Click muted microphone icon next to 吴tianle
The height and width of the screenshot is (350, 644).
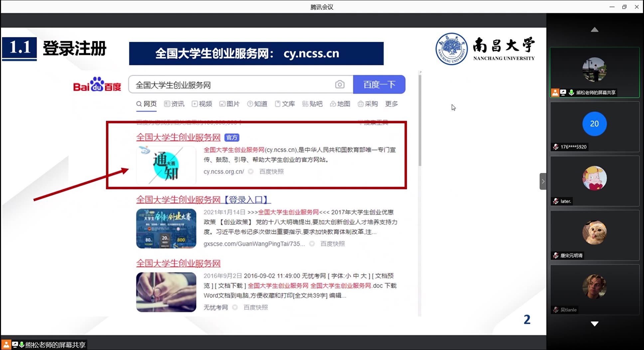(x=556, y=309)
